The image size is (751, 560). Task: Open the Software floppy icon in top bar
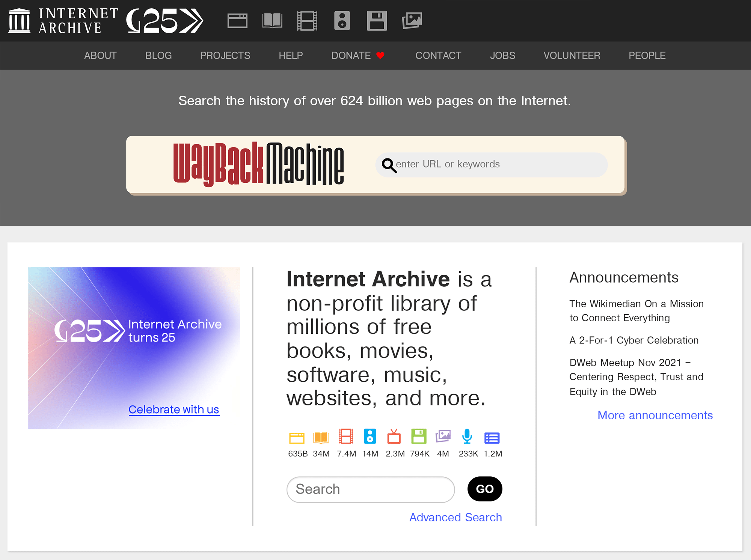[x=377, y=21]
